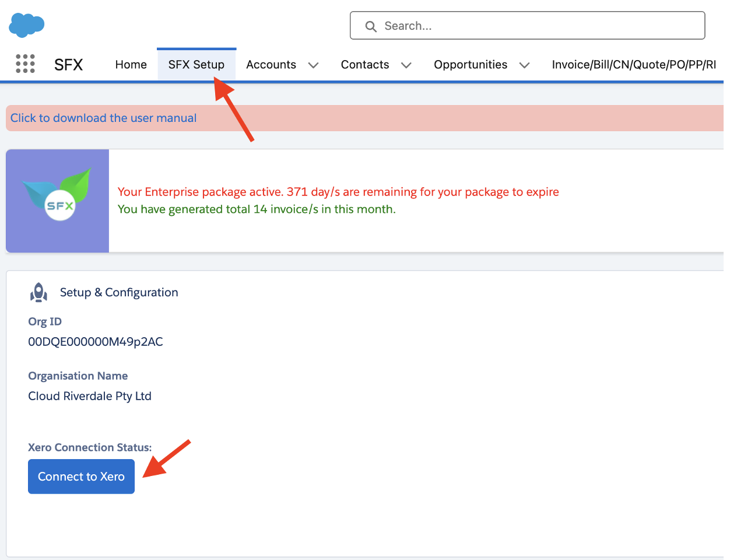730x560 pixels.
Task: Click the Setup & Configuration heading
Action: pyautogui.click(x=119, y=292)
